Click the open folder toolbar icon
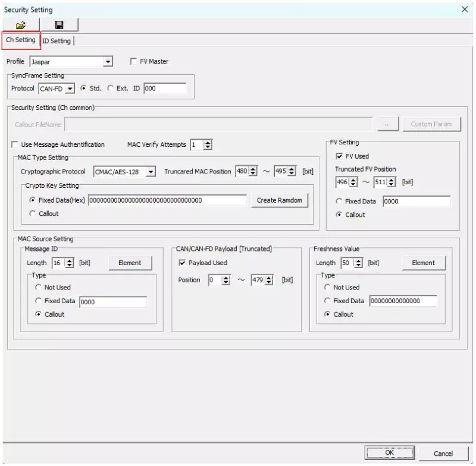 pos(21,25)
